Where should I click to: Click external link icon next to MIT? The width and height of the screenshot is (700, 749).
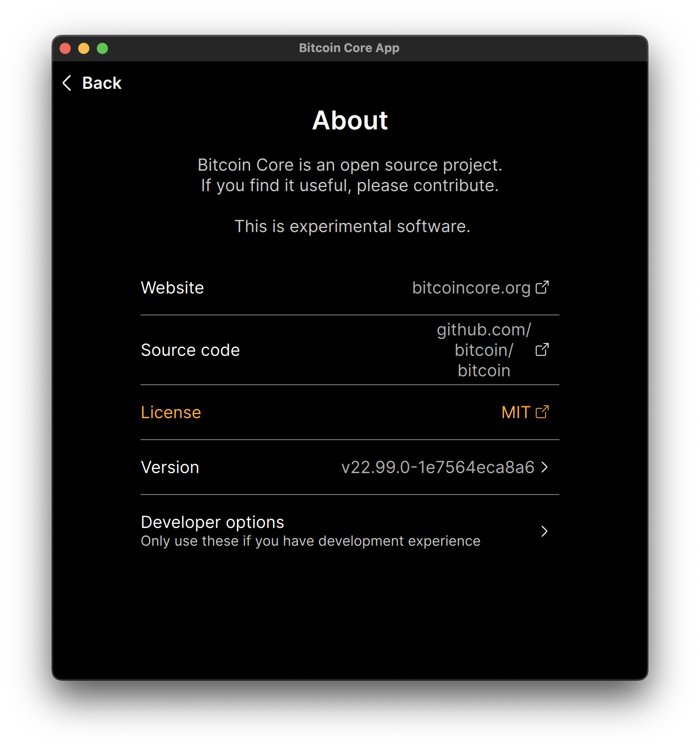[542, 412]
